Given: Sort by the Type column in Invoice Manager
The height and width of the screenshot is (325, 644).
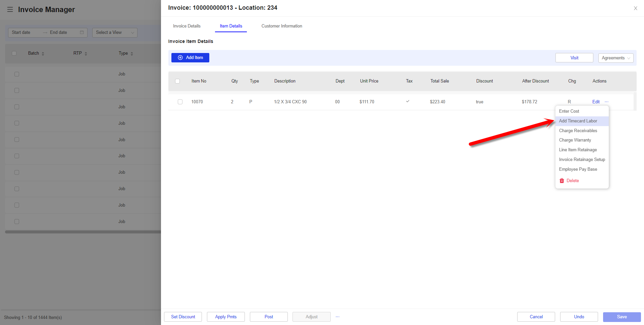Looking at the screenshot, I should pyautogui.click(x=126, y=53).
